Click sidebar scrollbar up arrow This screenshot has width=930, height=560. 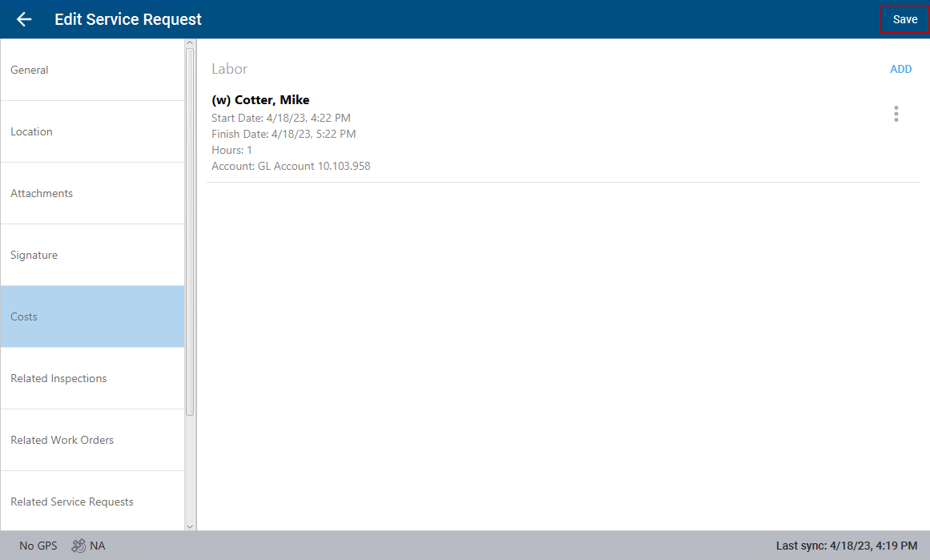pos(190,43)
